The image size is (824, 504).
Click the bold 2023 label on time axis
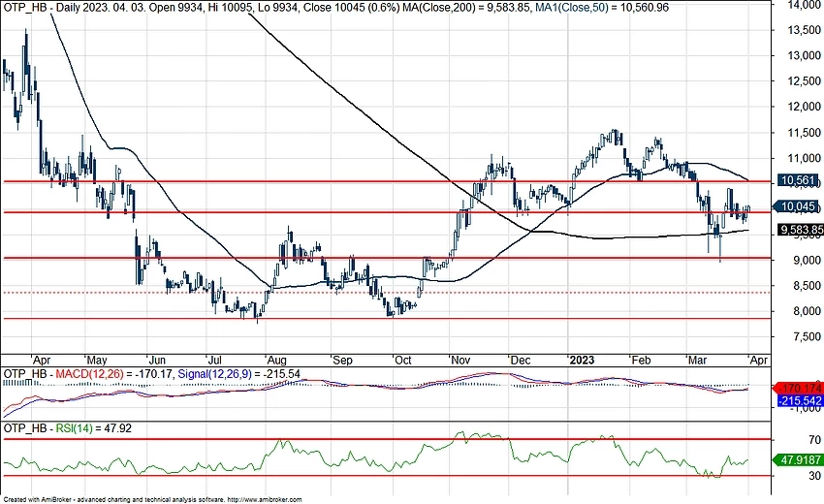coord(582,360)
